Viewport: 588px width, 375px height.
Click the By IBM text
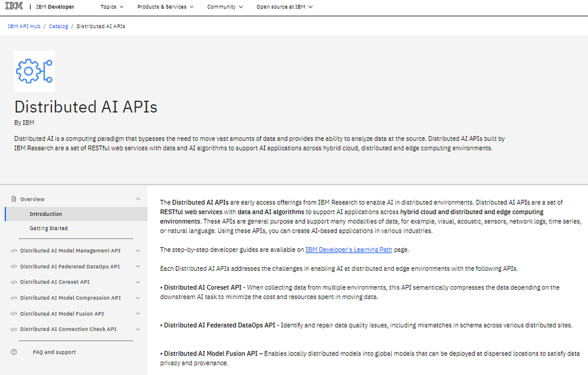click(24, 123)
